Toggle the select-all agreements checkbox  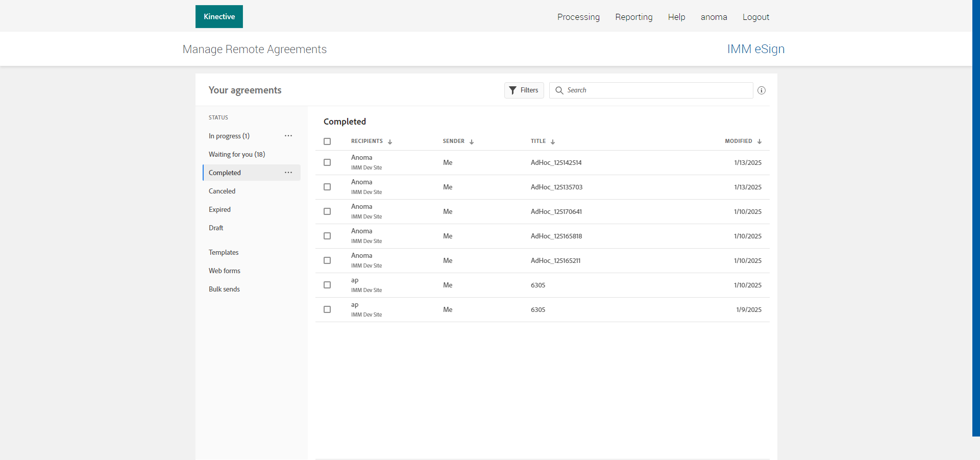coord(327,141)
